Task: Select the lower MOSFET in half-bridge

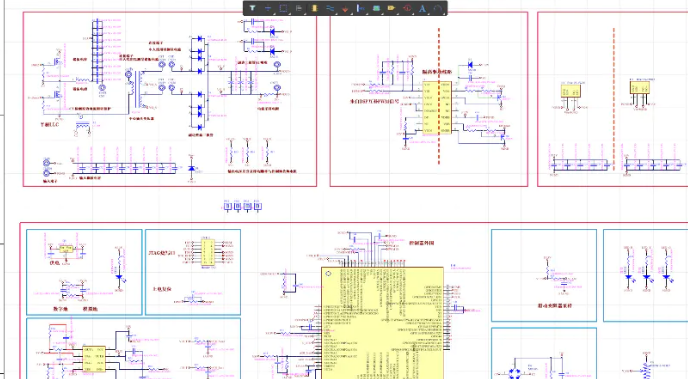Action: pyautogui.click(x=57, y=94)
